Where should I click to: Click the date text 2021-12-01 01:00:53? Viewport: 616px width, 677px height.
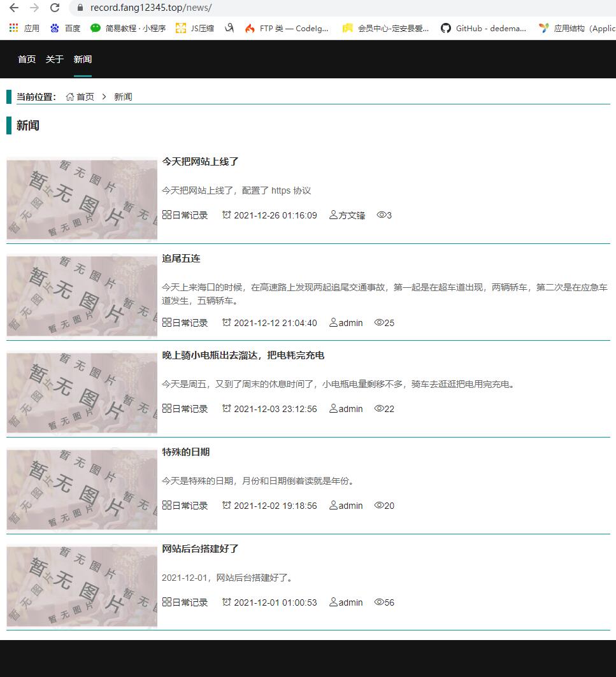point(276,602)
